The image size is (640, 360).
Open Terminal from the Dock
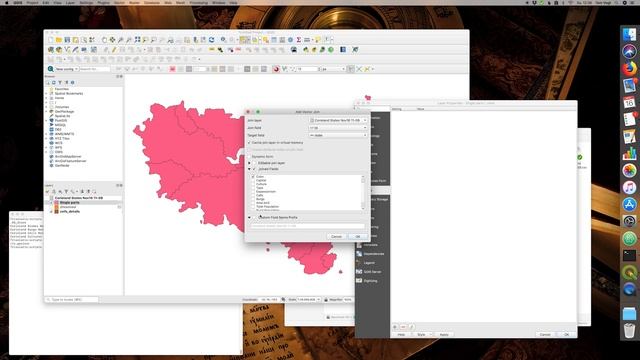(x=629, y=256)
